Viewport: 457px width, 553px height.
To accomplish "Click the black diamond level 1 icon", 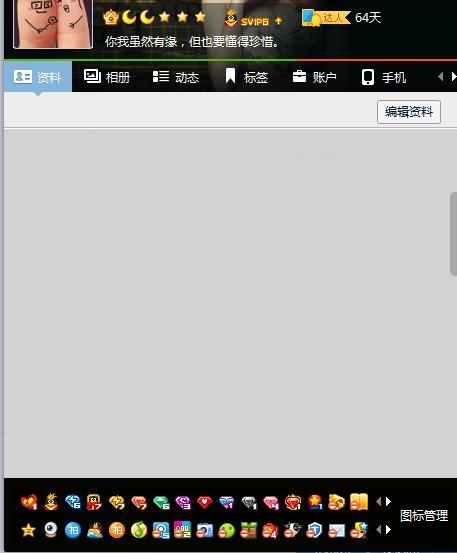I will point(249,502).
